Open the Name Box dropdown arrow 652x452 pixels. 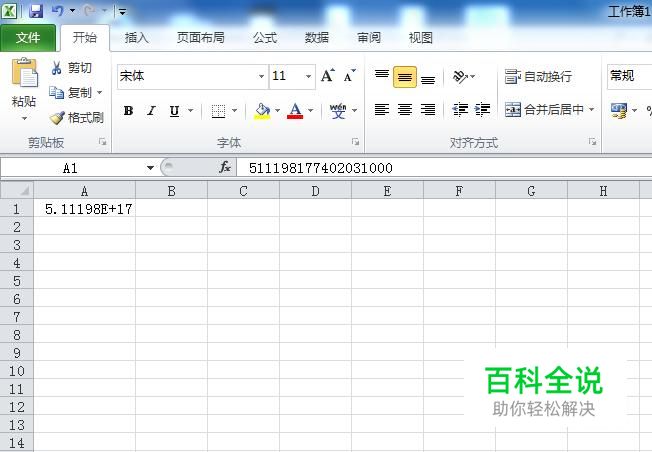150,168
